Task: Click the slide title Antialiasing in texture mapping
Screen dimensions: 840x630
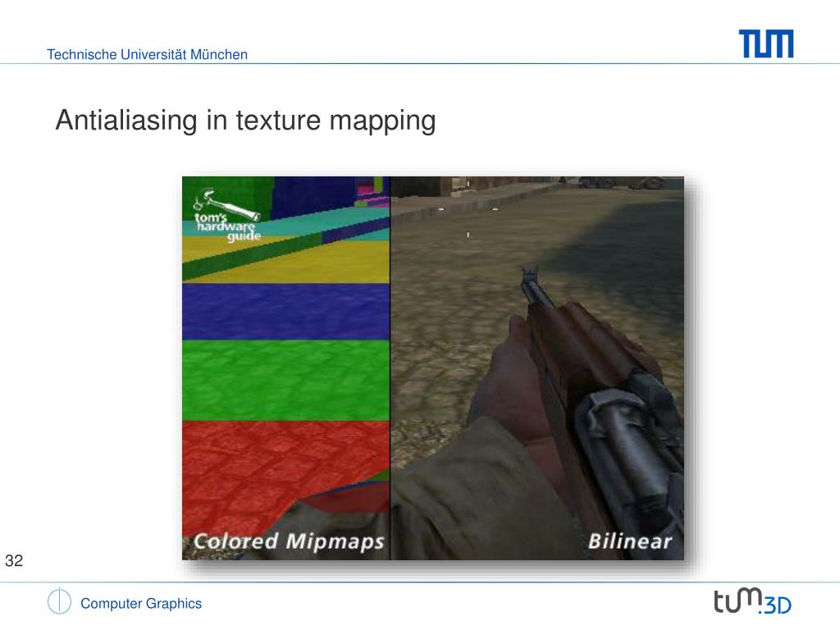Action: click(x=245, y=120)
